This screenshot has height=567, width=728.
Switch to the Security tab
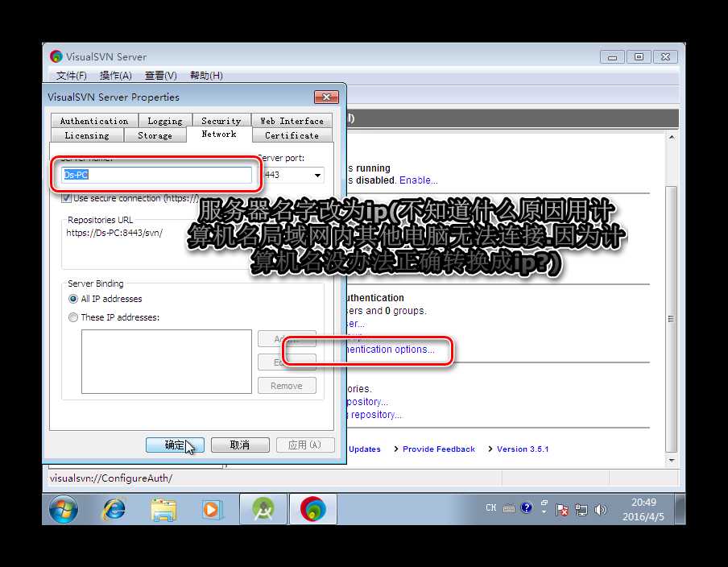[221, 121]
